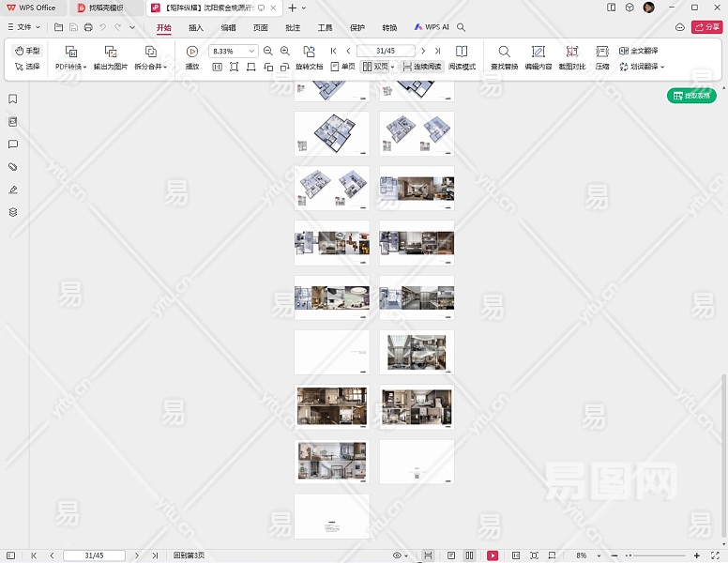This screenshot has width=728, height=563.
Task: Open the comments panel in left sidebar
Action: coord(13,145)
